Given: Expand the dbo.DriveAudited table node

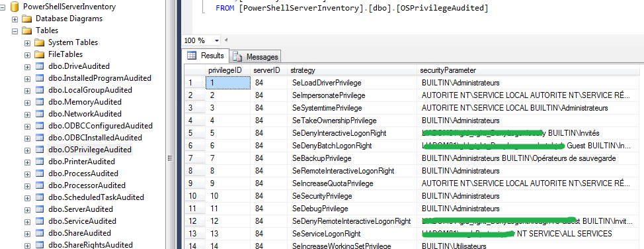Looking at the screenshot, I should (x=28, y=67).
